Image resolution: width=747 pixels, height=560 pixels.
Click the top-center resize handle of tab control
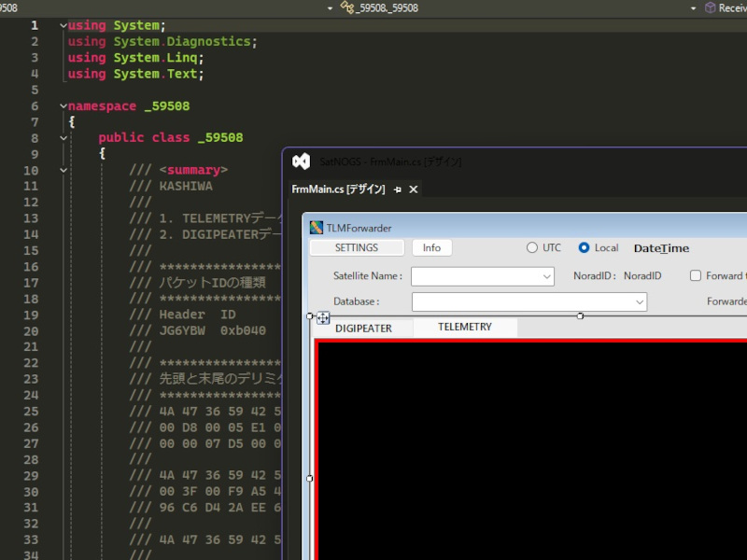pyautogui.click(x=580, y=316)
